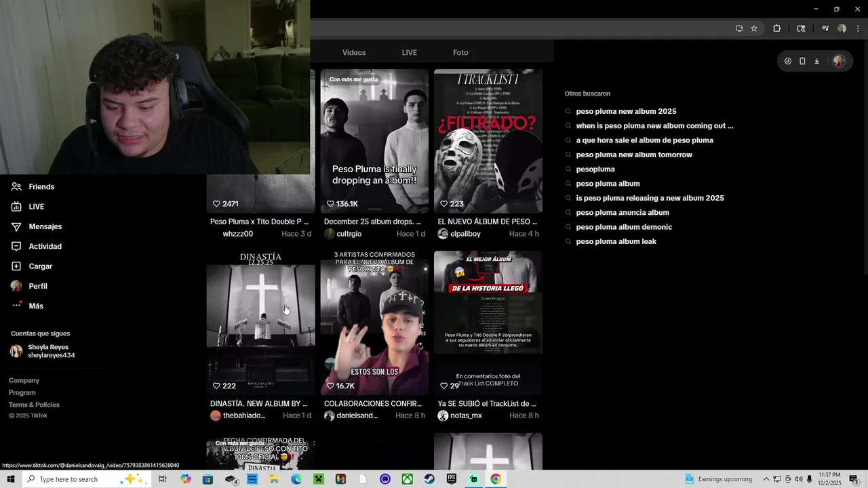
Task: Open Mensajes in the sidebar
Action: tap(37, 226)
